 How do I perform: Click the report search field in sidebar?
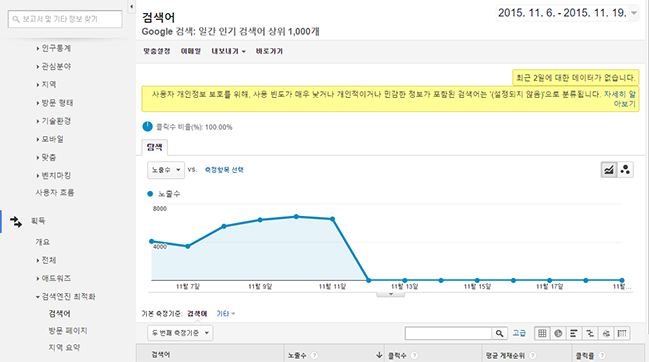(65, 19)
